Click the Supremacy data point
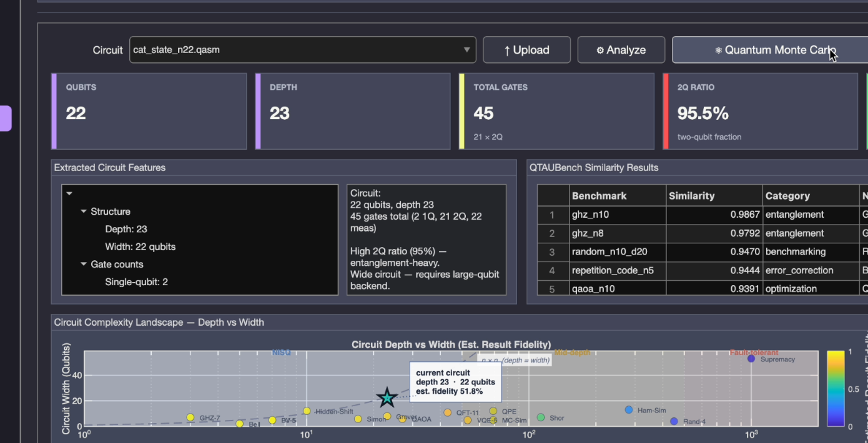 pos(751,359)
